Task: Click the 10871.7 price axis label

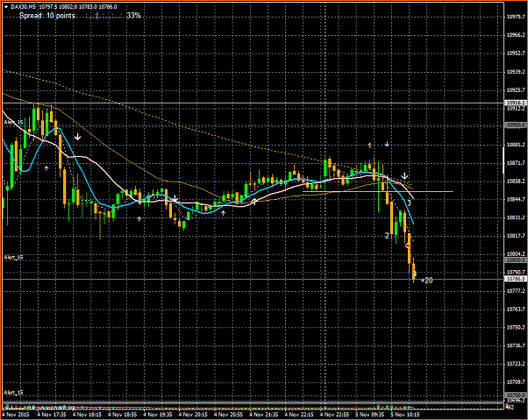Action: (516, 163)
